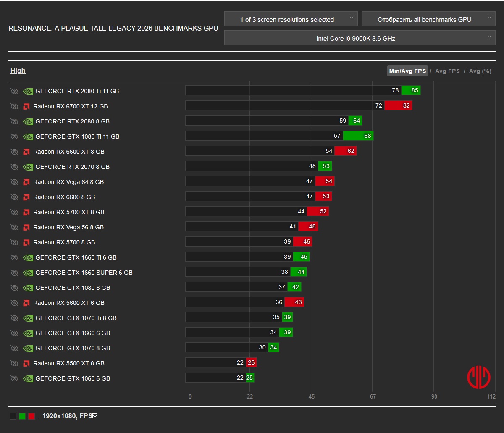Click green swatch in the resolution legend
The width and height of the screenshot is (504, 433).
pyautogui.click(x=22, y=416)
